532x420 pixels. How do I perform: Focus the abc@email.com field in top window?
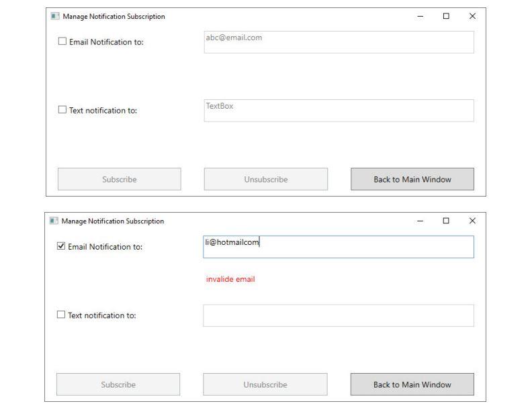tap(339, 42)
